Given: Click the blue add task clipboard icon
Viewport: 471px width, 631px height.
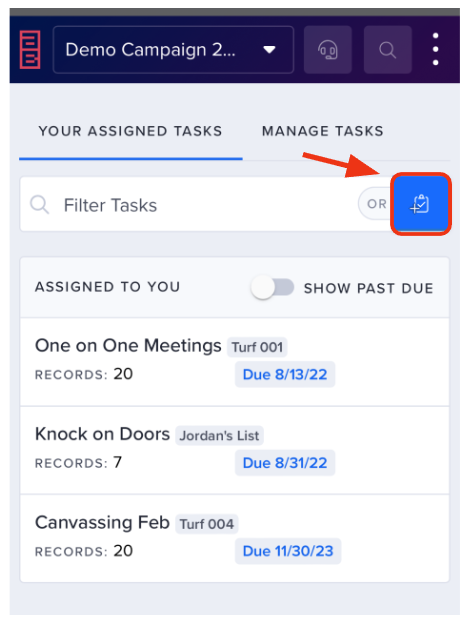Looking at the screenshot, I should [x=421, y=204].
